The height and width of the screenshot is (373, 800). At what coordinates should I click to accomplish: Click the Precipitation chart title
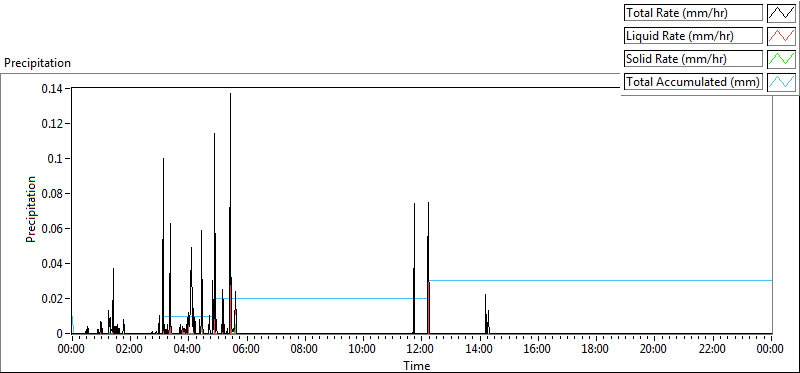click(37, 63)
